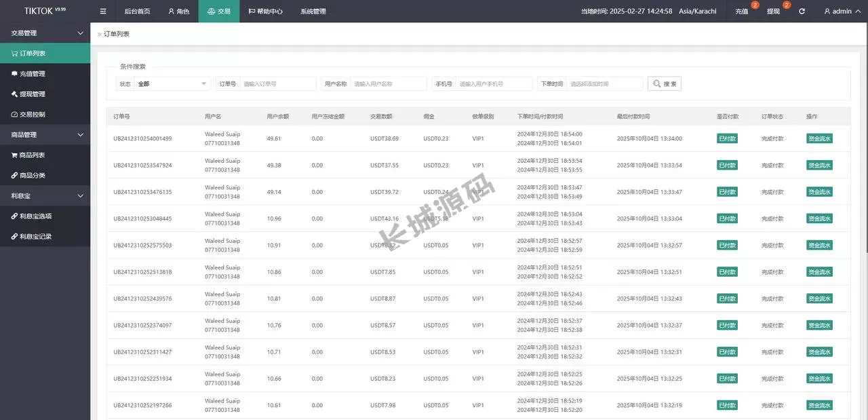The height and width of the screenshot is (420, 868).
Task: Click amount USDT38.69 in the first row
Action: pos(384,138)
